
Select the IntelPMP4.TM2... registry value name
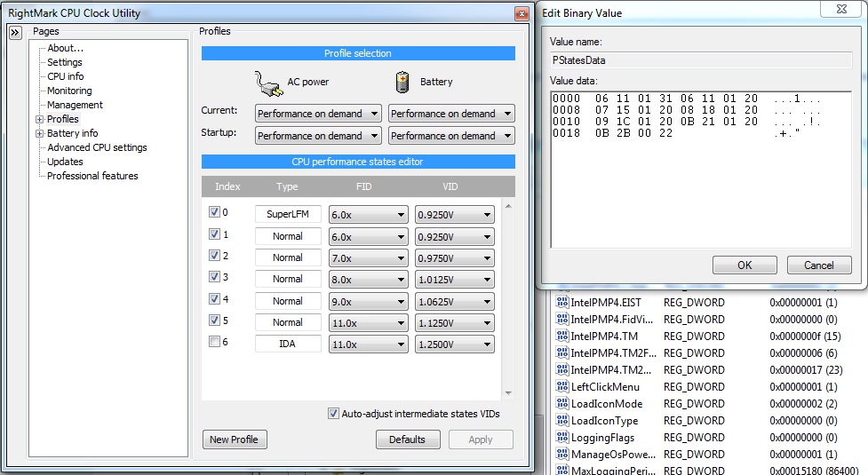[611, 369]
